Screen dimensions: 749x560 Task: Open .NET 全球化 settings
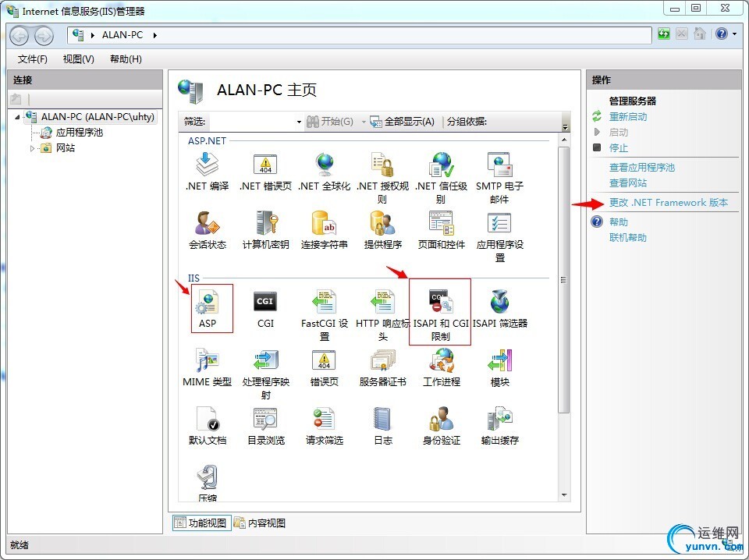tap(325, 172)
